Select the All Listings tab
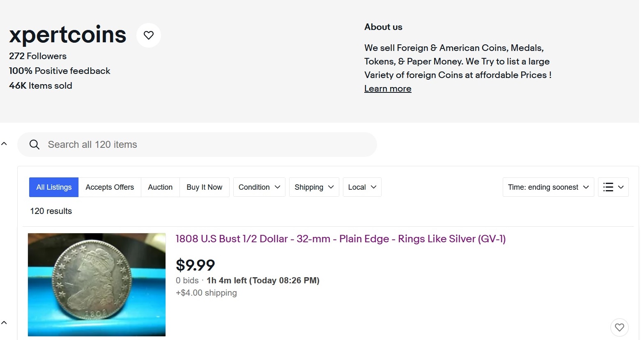The image size is (644, 340). 54,187
